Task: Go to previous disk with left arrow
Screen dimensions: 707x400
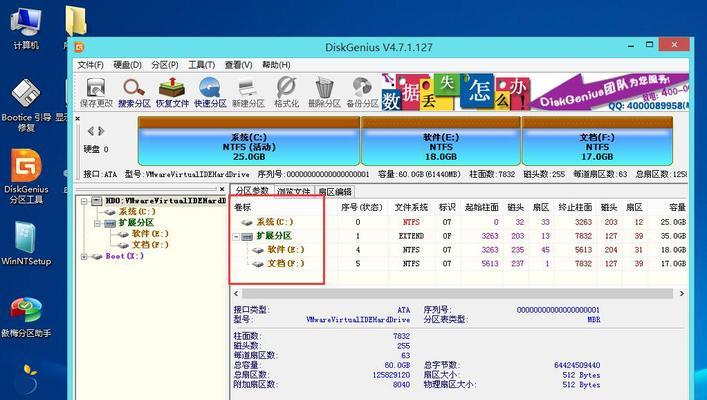Action: pyautogui.click(x=91, y=131)
